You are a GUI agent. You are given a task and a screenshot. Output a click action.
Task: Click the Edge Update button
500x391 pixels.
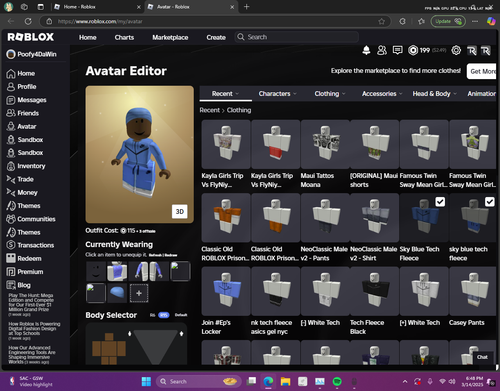pyautogui.click(x=448, y=21)
